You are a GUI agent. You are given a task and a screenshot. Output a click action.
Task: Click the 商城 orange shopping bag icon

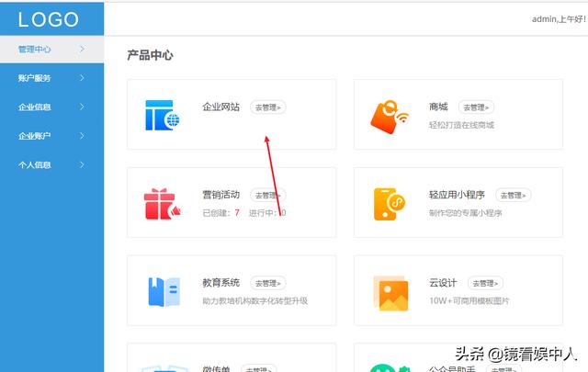(x=390, y=117)
